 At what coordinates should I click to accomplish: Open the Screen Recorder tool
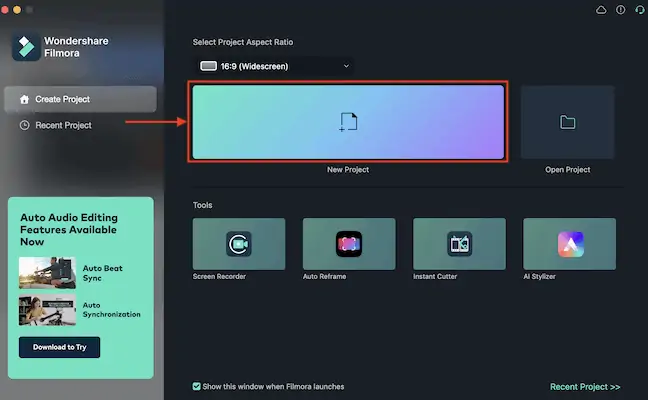[239, 243]
